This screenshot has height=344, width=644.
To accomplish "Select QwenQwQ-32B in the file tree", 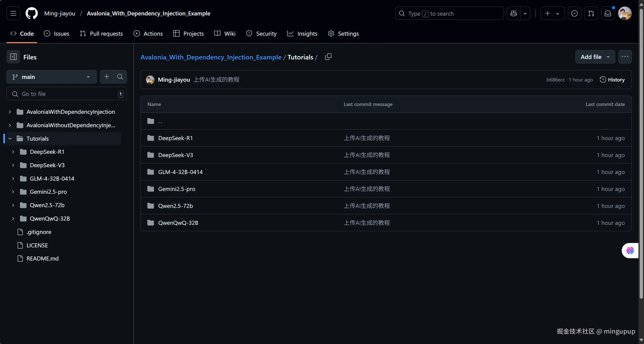I will click(x=50, y=218).
